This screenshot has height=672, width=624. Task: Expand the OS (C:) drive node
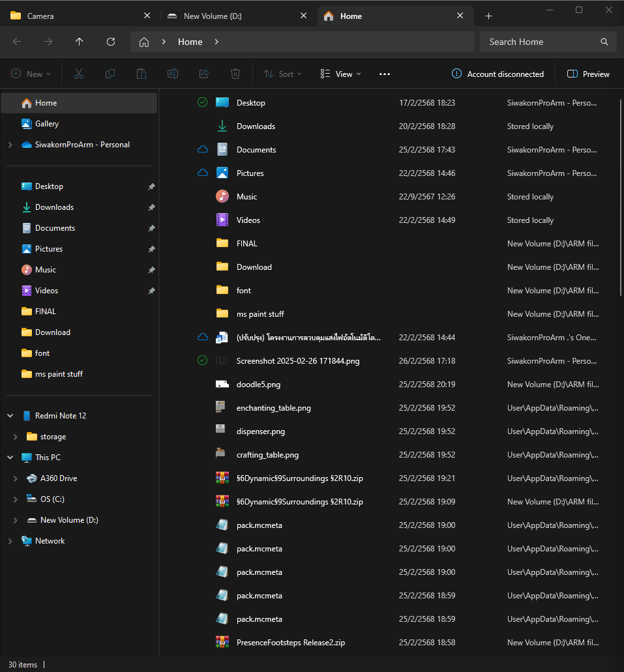coord(16,499)
